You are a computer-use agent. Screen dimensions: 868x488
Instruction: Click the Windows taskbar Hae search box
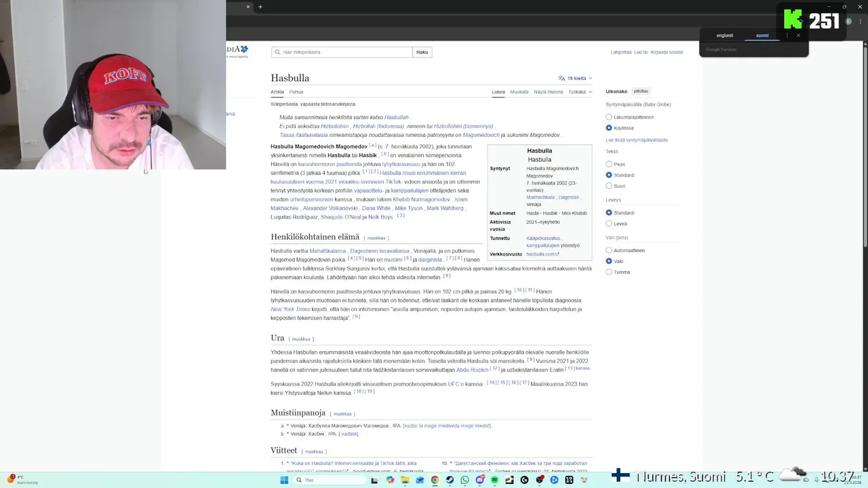pos(328,480)
